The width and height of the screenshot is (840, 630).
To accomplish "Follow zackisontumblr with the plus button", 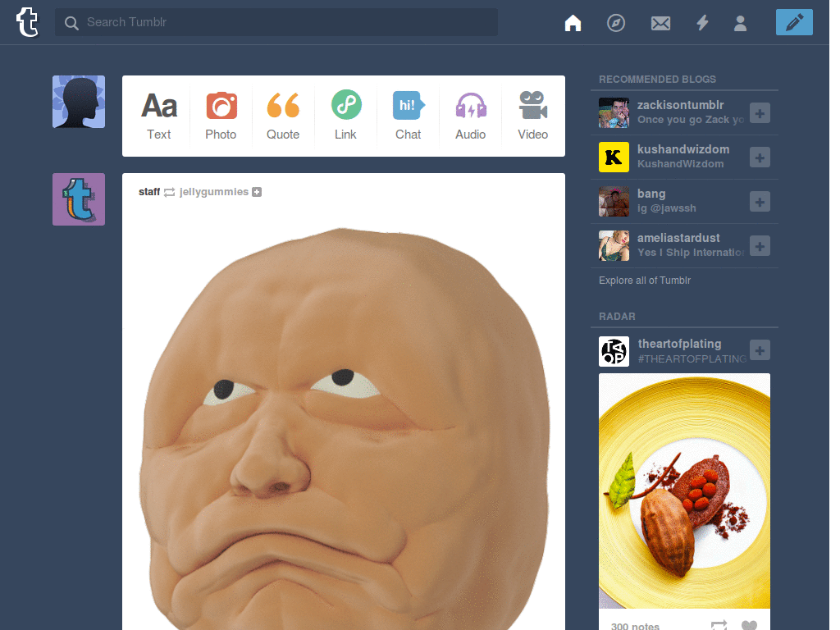I will pyautogui.click(x=760, y=113).
